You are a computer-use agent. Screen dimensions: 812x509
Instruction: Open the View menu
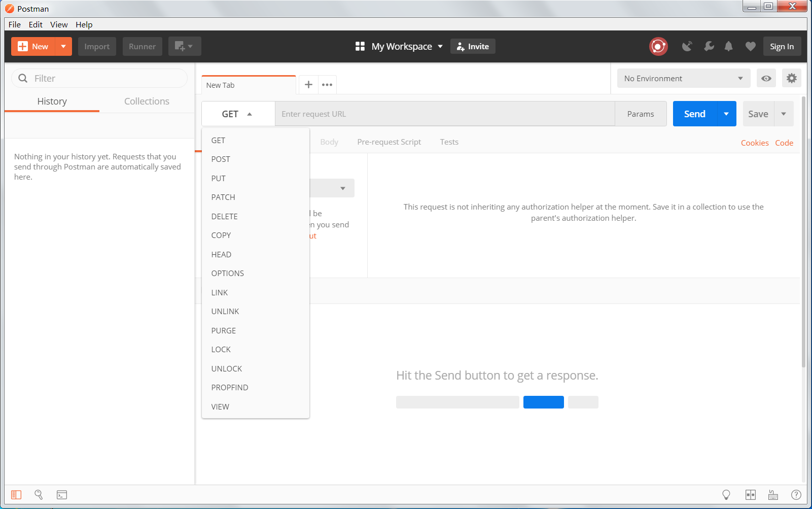click(x=59, y=24)
